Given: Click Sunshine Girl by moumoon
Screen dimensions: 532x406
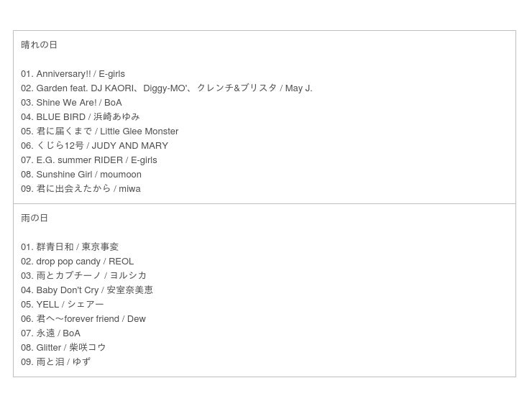Looking at the screenshot, I should coord(81,175).
